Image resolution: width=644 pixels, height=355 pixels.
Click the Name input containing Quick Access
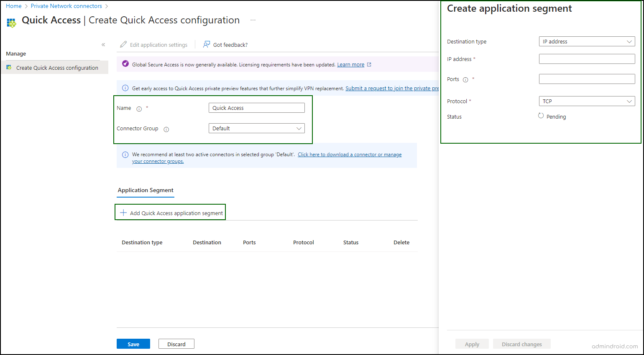(x=256, y=108)
